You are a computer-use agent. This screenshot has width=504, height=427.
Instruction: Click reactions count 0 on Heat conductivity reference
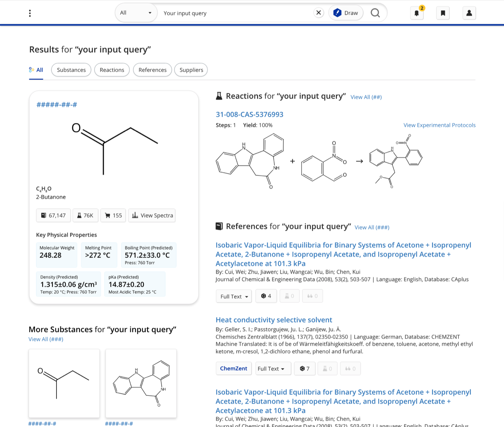(328, 368)
